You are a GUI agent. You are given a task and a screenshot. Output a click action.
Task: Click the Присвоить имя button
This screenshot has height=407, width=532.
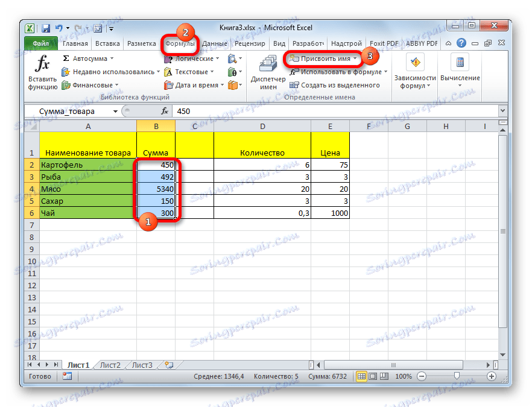(x=324, y=58)
